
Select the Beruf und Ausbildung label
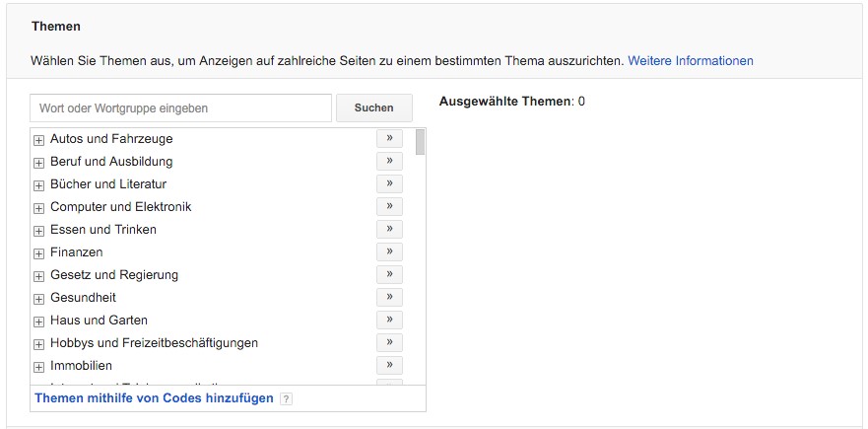(111, 162)
